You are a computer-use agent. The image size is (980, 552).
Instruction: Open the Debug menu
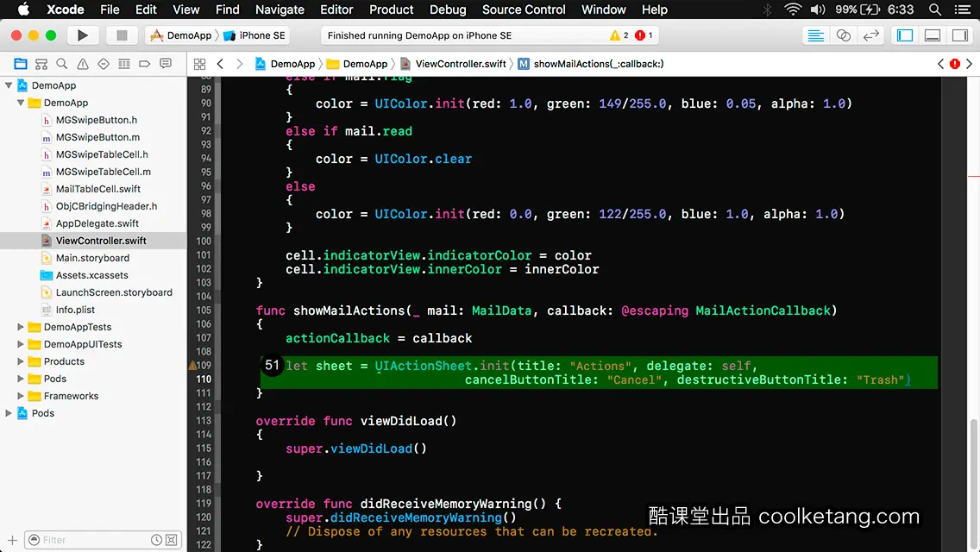(448, 9)
